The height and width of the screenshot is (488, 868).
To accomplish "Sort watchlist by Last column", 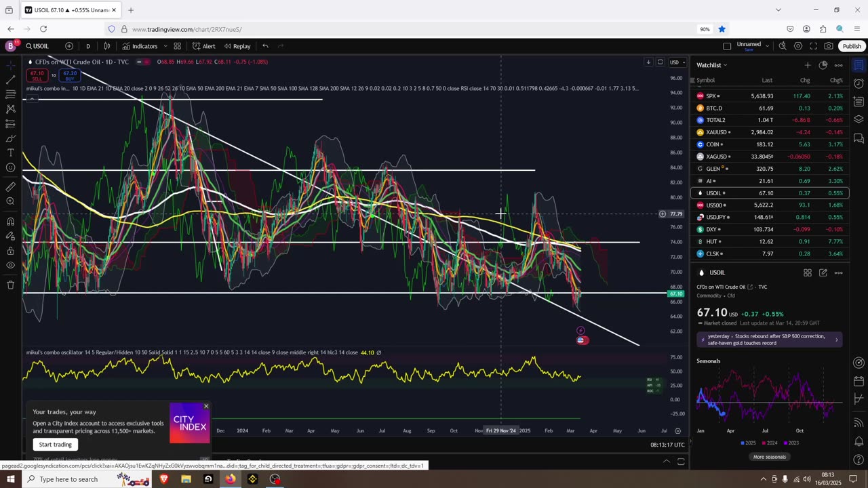I will pyautogui.click(x=767, y=80).
